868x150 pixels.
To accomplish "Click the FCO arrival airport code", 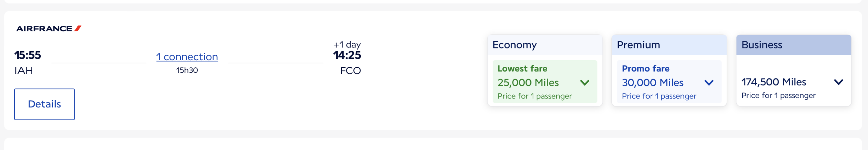I will pos(350,71).
